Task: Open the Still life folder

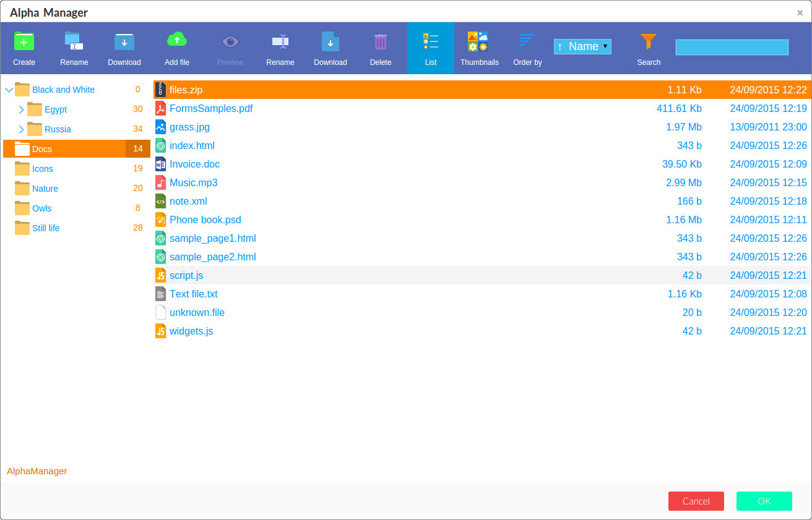Action: [x=46, y=228]
